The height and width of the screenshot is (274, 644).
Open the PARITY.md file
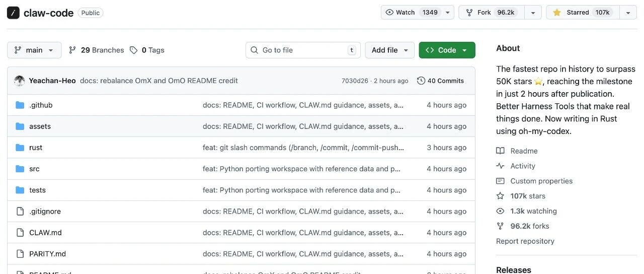pyautogui.click(x=48, y=254)
